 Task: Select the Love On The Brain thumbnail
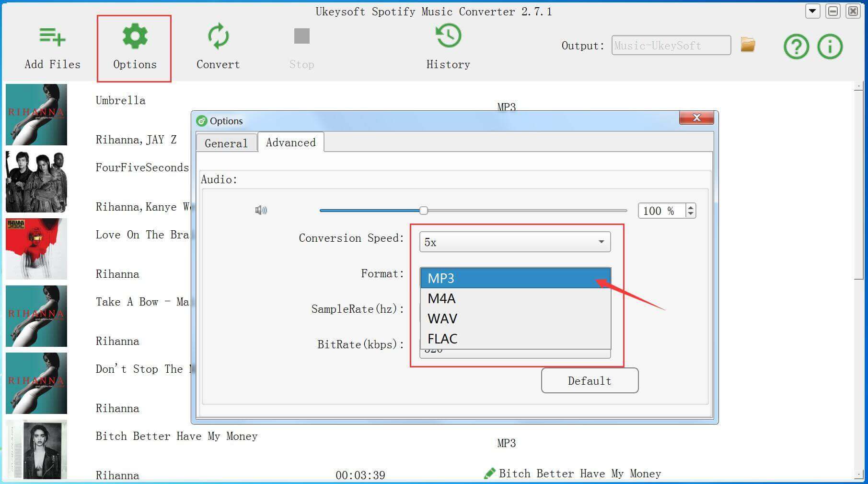point(36,249)
